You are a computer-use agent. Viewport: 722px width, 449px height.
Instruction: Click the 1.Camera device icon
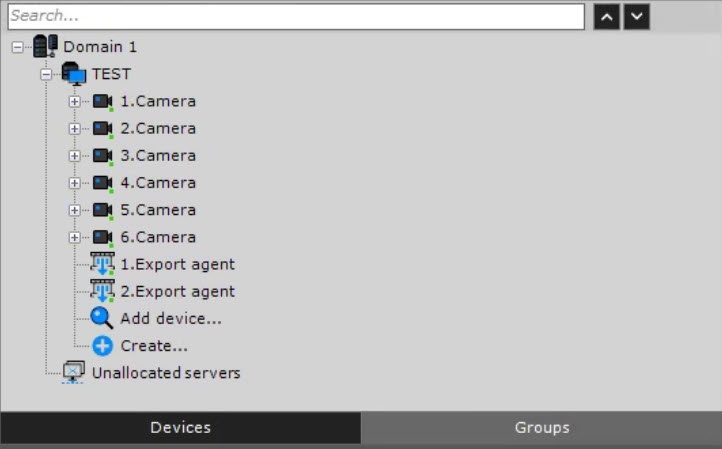pos(103,102)
